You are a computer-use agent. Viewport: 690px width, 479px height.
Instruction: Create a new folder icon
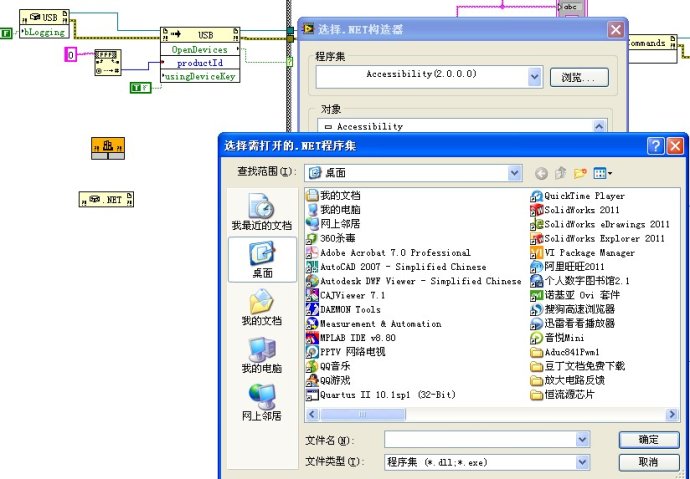click(580, 173)
